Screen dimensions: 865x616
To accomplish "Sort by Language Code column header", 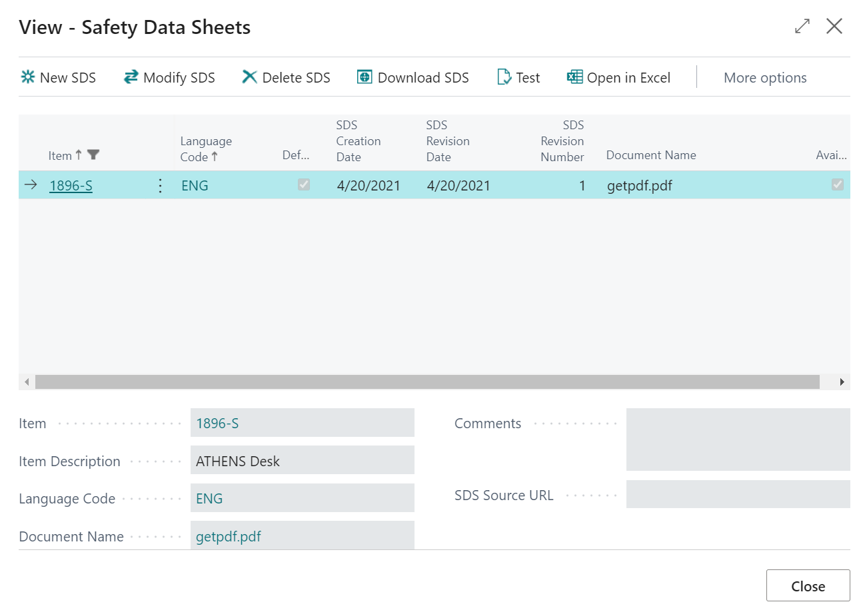I will pyautogui.click(x=206, y=149).
